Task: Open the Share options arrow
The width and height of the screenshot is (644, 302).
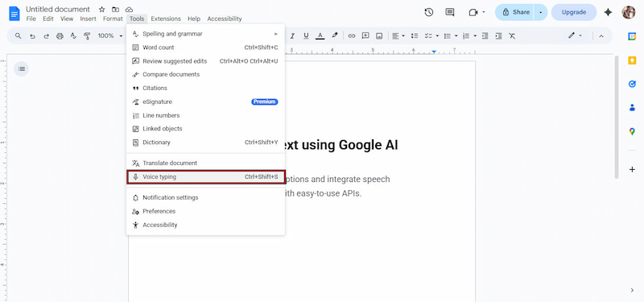Action: (541, 12)
